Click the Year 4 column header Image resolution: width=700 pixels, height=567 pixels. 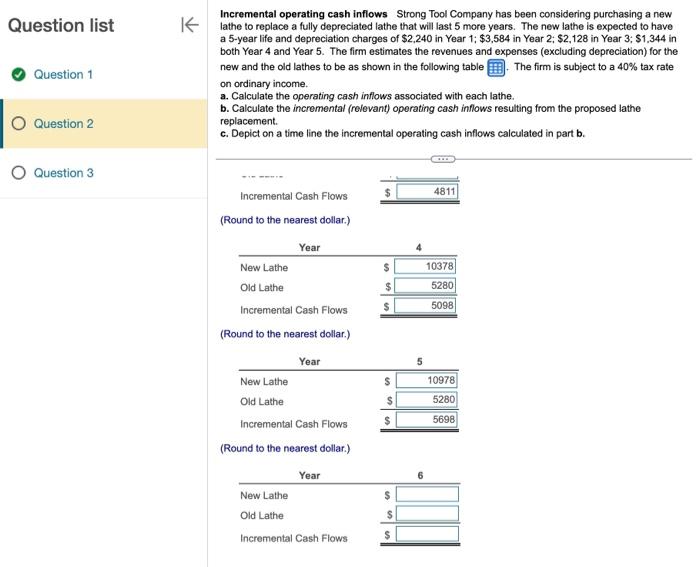point(418,247)
